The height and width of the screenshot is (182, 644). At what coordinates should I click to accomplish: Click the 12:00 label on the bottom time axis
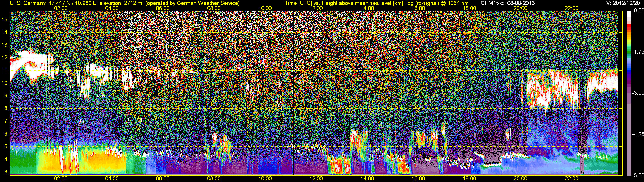pos(316,179)
